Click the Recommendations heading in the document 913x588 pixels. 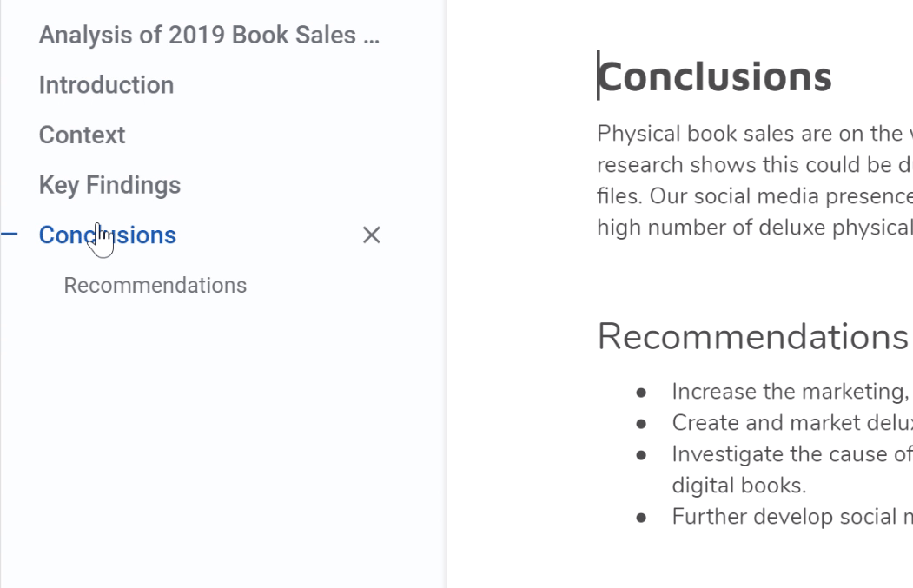click(x=751, y=336)
